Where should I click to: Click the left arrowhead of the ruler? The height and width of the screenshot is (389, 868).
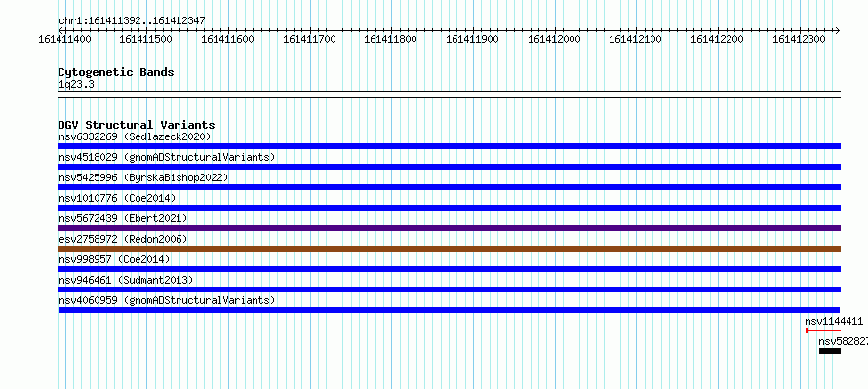point(60,30)
